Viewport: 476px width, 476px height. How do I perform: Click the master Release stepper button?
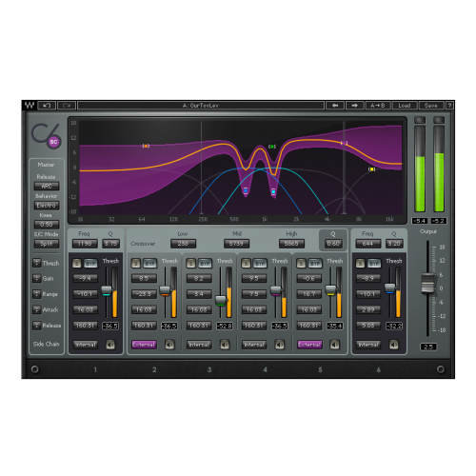click(x=37, y=326)
